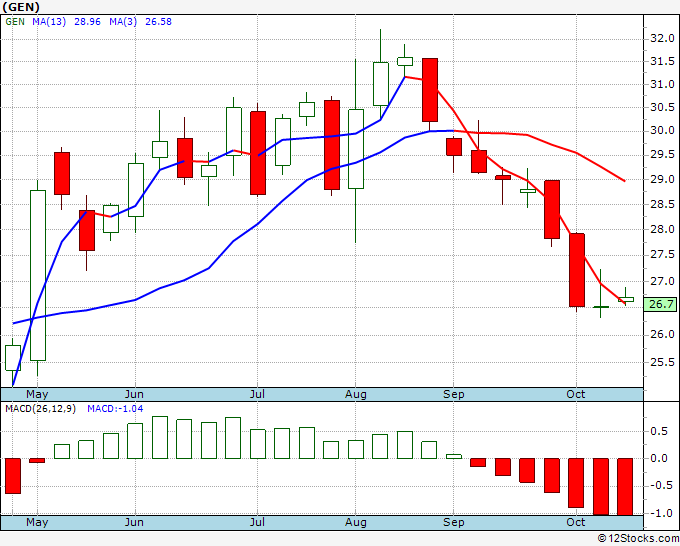Click "Aug" on the price chart date axis
680x546 pixels.
[356, 394]
